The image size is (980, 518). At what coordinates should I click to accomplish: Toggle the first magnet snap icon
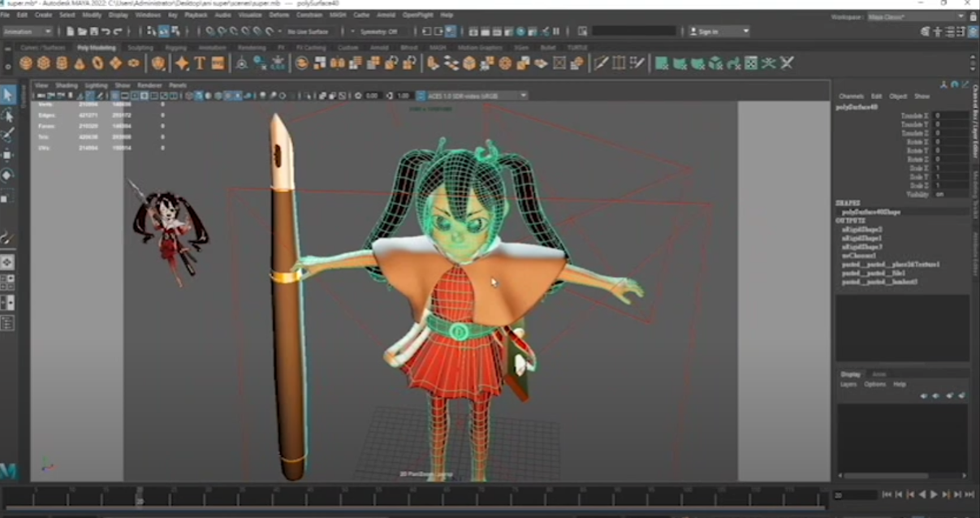tap(210, 32)
